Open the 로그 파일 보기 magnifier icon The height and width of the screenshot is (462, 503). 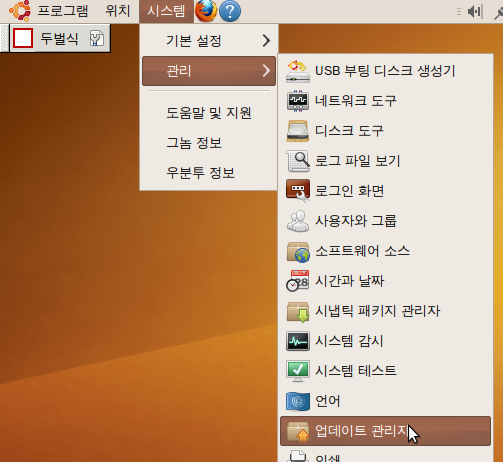[298, 161]
